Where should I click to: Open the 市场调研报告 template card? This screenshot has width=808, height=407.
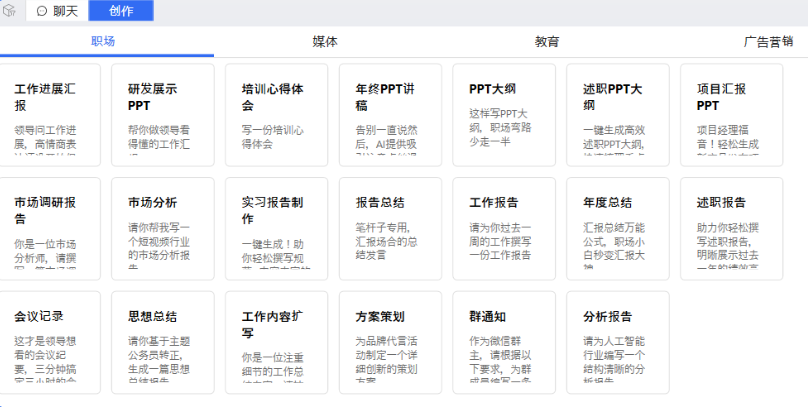[51, 228]
